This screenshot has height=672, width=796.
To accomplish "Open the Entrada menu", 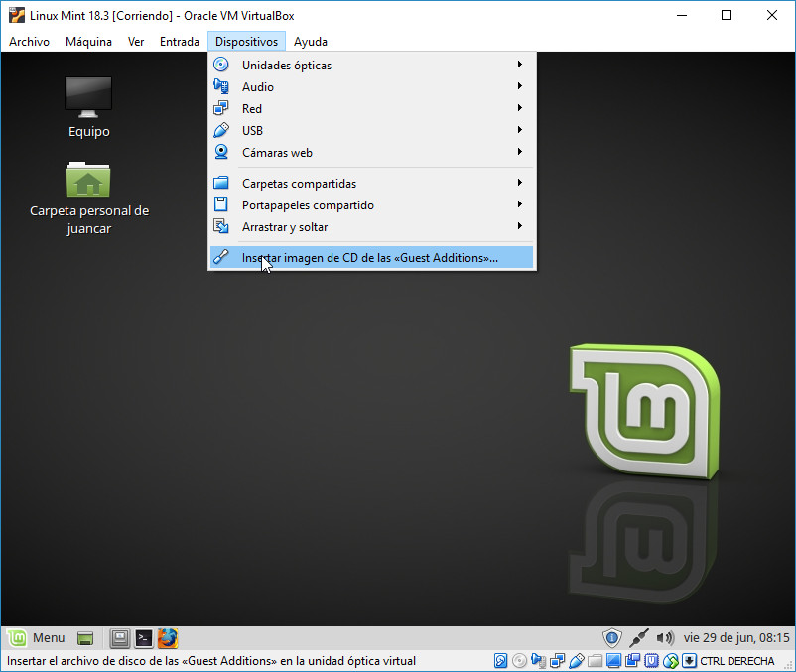I will 180,42.
